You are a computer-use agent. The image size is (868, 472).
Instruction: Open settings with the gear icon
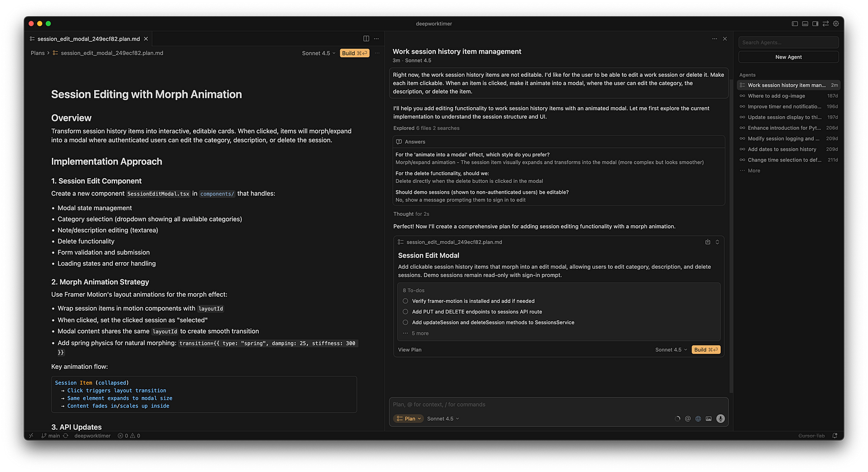[836, 24]
